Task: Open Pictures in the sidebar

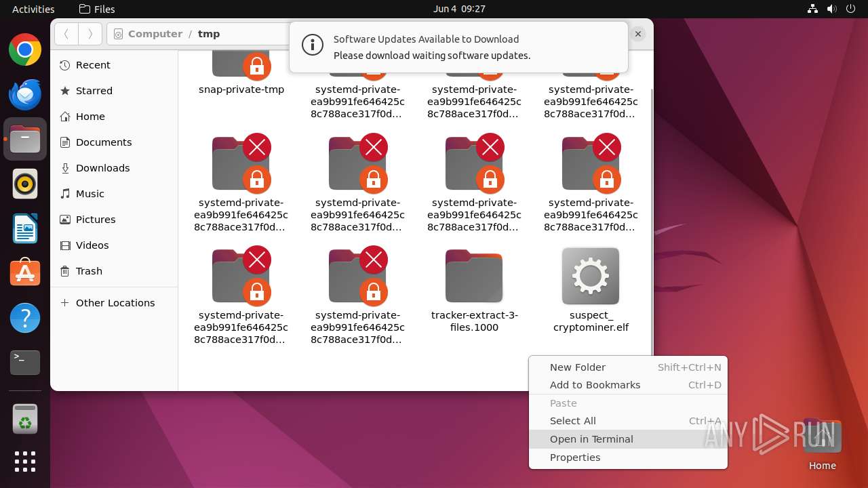Action: pos(114,220)
